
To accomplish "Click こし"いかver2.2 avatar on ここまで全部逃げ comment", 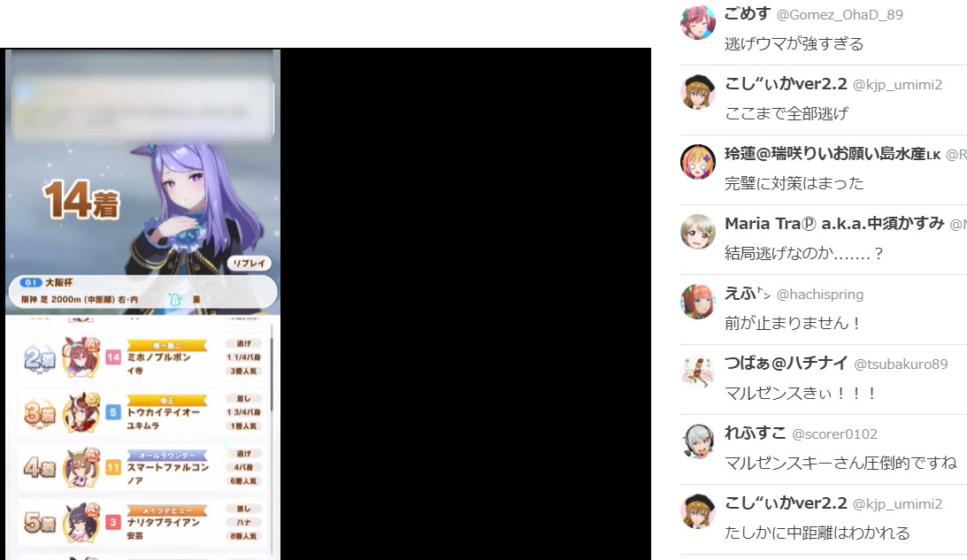I will [697, 92].
